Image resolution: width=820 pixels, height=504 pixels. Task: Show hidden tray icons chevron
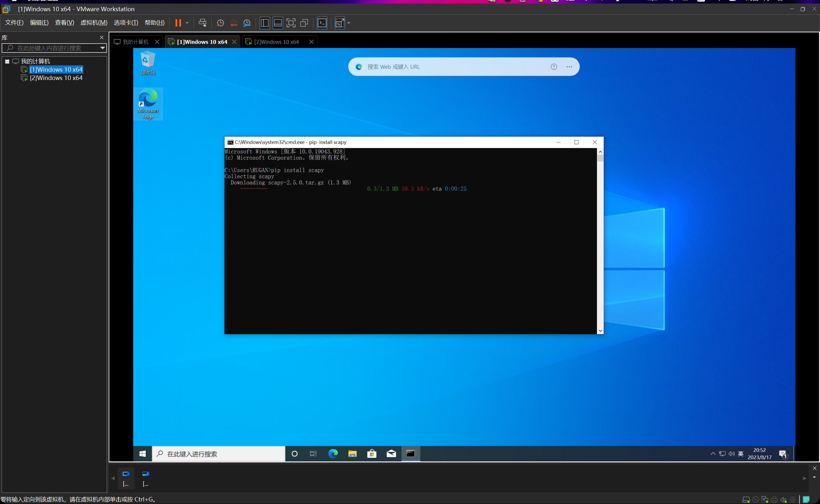(x=713, y=454)
